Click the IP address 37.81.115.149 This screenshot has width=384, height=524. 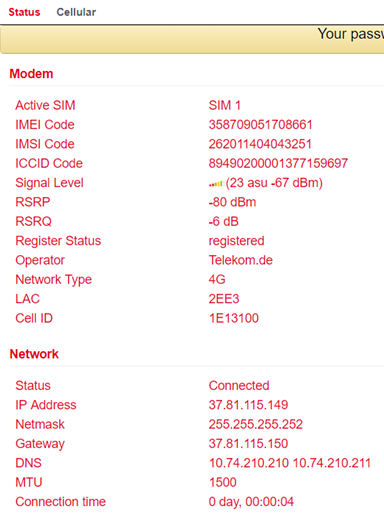pyautogui.click(x=248, y=405)
